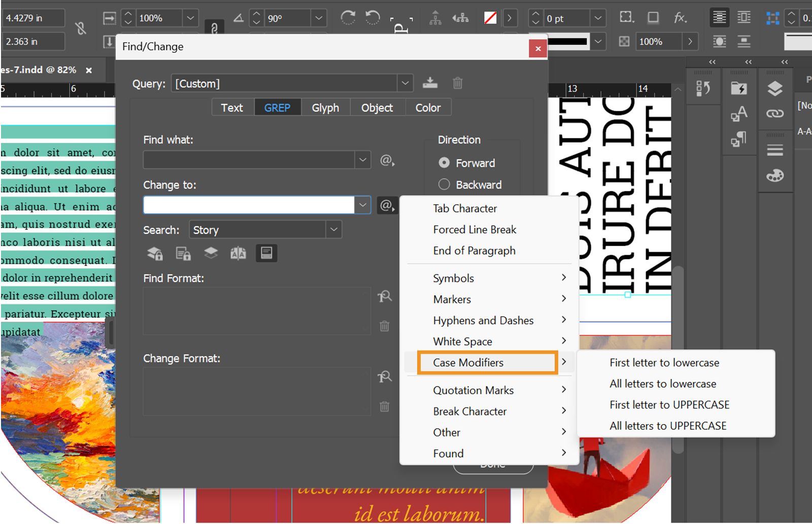812x524 pixels.
Task: Open the stroke weight dropdown
Action: coord(598,18)
